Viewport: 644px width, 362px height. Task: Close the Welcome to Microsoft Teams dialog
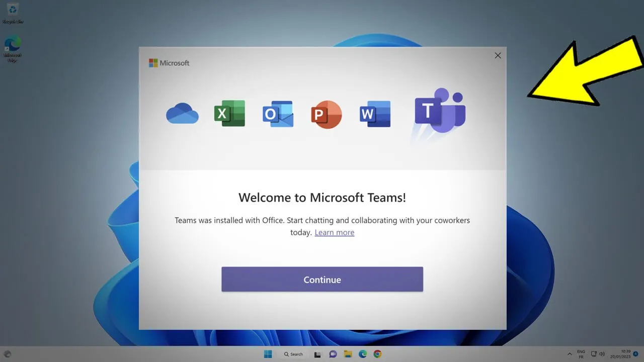(x=498, y=55)
